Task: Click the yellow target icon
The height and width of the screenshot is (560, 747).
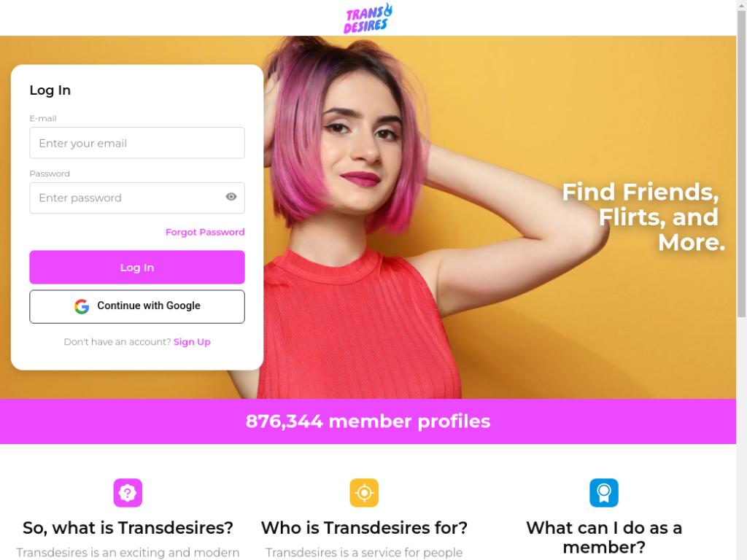Action: tap(364, 493)
